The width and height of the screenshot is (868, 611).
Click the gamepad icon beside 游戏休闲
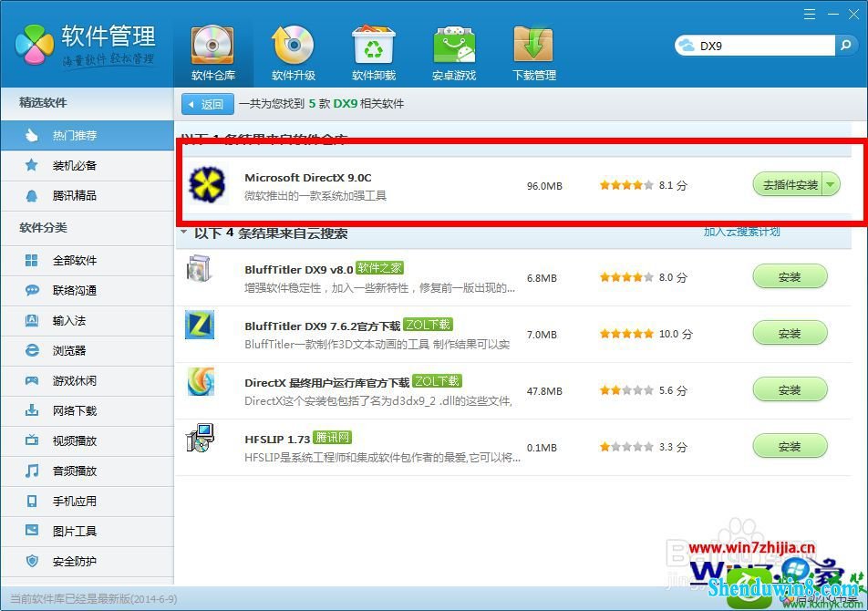pos(32,381)
